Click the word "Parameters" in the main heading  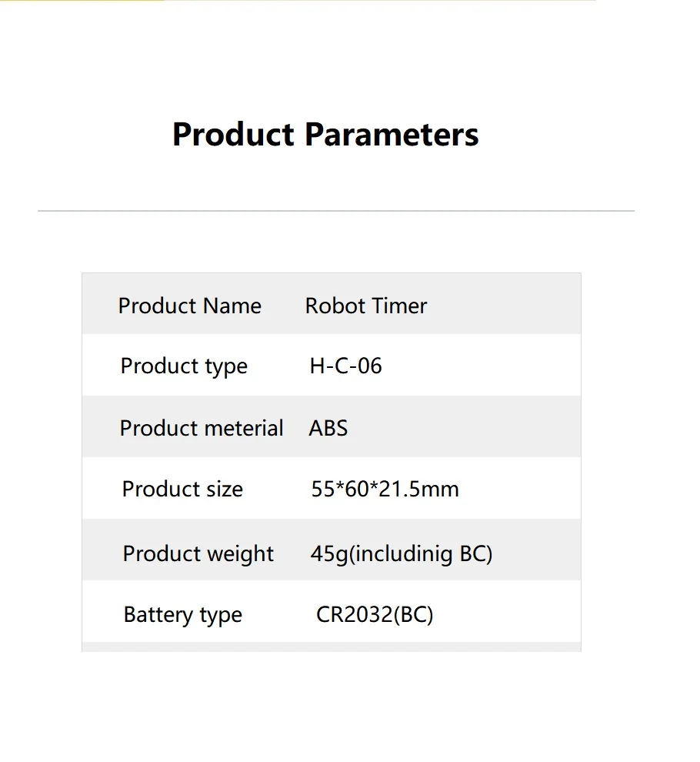pyautogui.click(x=392, y=135)
